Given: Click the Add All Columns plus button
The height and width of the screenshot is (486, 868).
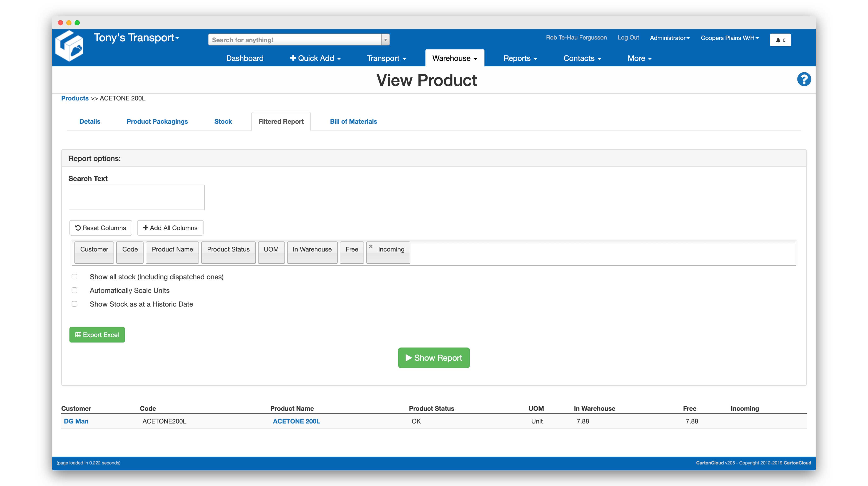Looking at the screenshot, I should 170,228.
